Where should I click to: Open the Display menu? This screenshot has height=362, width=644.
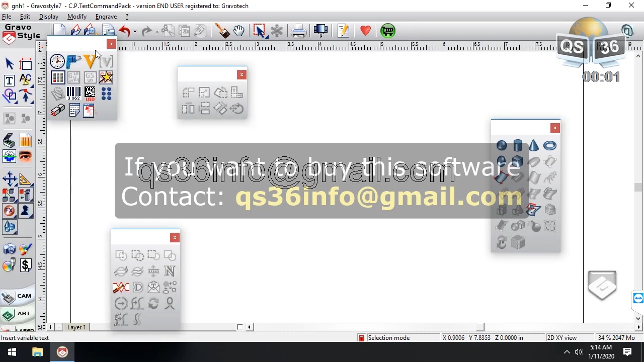coord(49,17)
